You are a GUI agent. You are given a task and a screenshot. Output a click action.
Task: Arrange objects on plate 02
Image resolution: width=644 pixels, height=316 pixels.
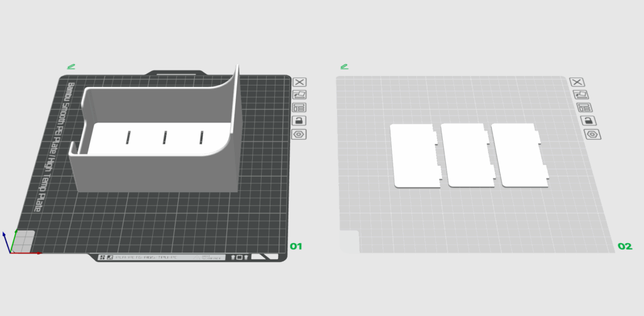point(577,107)
